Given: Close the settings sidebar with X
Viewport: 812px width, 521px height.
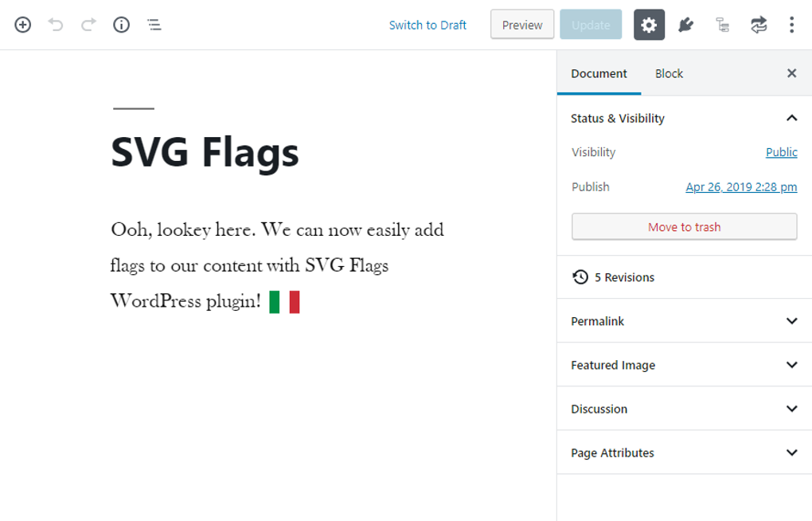Looking at the screenshot, I should click(791, 72).
